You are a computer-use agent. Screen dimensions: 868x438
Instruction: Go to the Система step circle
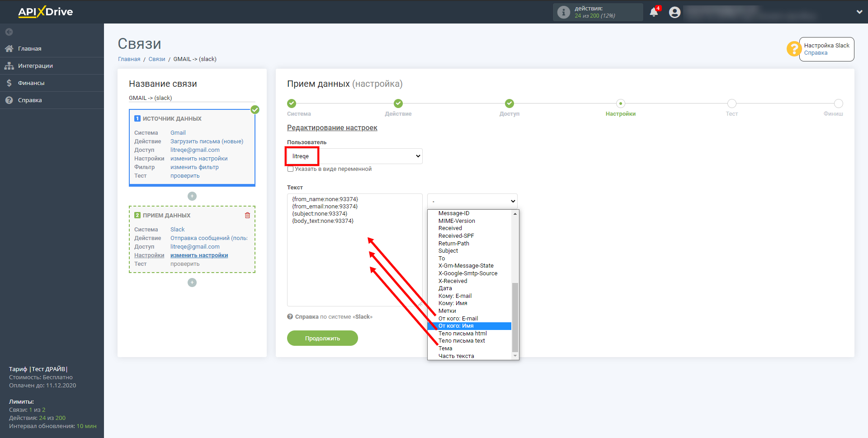coord(292,104)
